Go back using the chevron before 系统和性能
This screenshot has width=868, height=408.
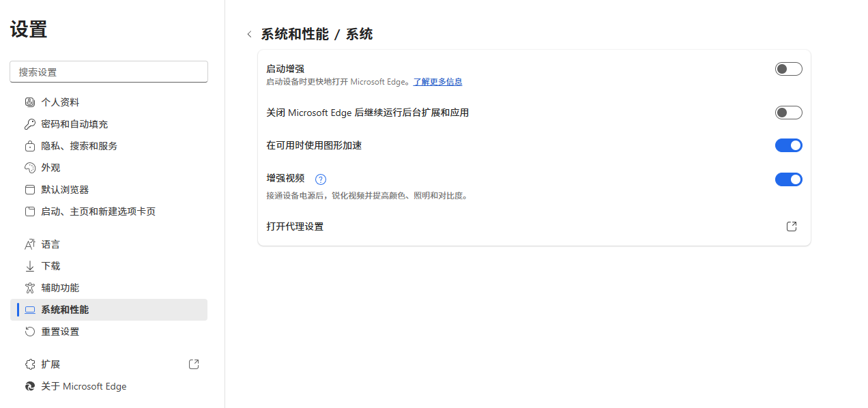tap(249, 35)
